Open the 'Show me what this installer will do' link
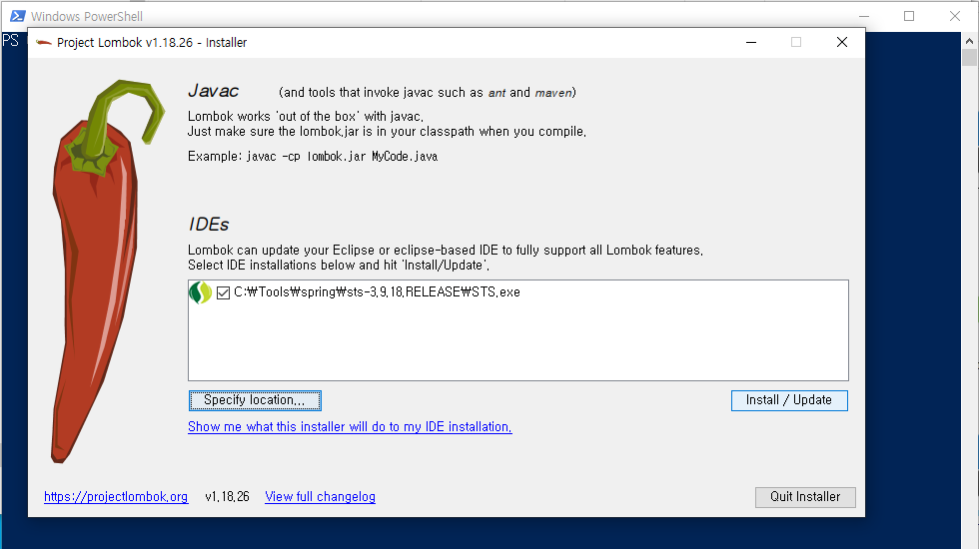The height and width of the screenshot is (549, 980). (x=350, y=426)
